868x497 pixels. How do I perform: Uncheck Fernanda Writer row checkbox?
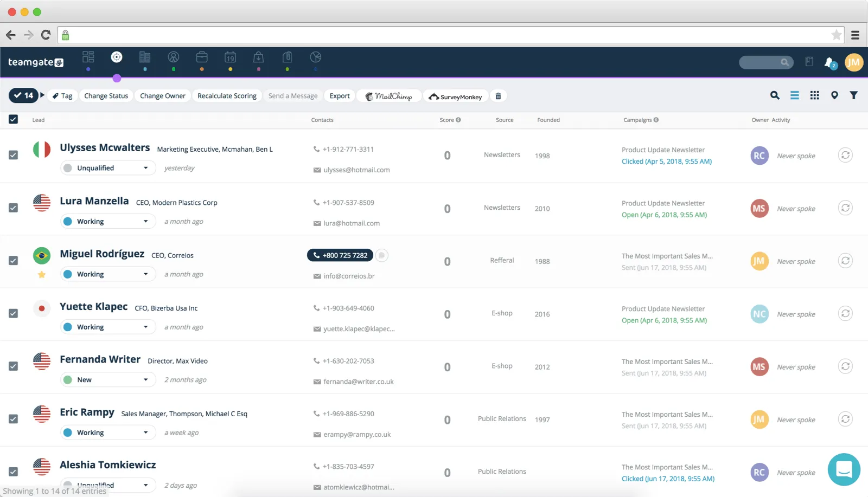(x=14, y=366)
